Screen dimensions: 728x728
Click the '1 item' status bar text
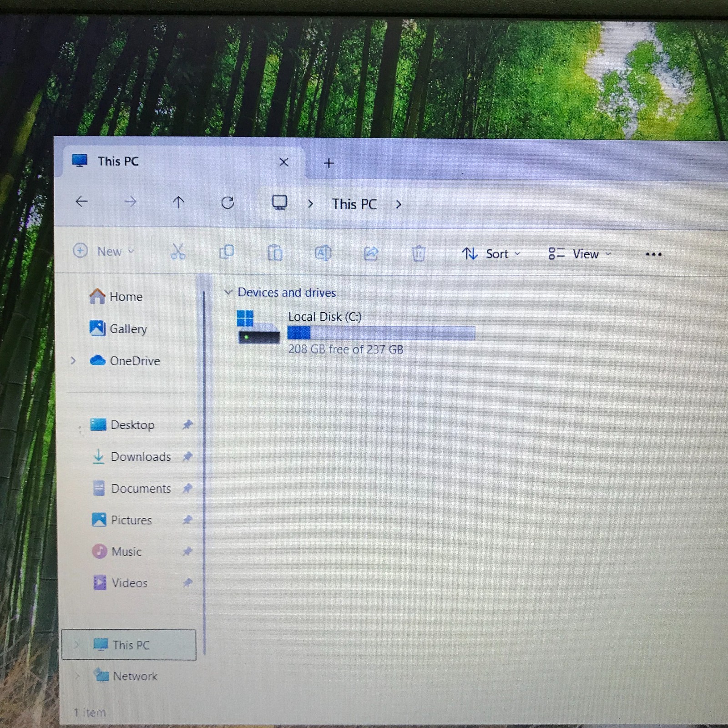click(x=90, y=713)
